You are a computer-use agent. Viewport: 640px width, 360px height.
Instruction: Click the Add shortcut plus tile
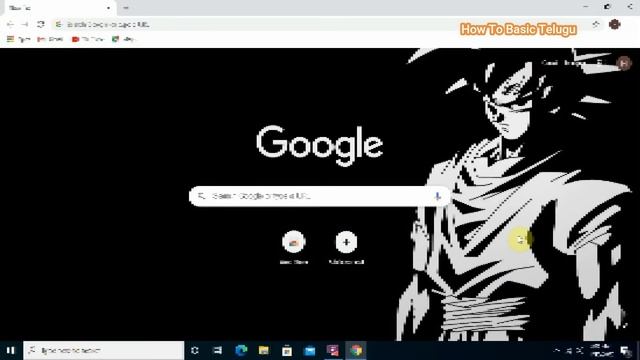[x=346, y=247]
